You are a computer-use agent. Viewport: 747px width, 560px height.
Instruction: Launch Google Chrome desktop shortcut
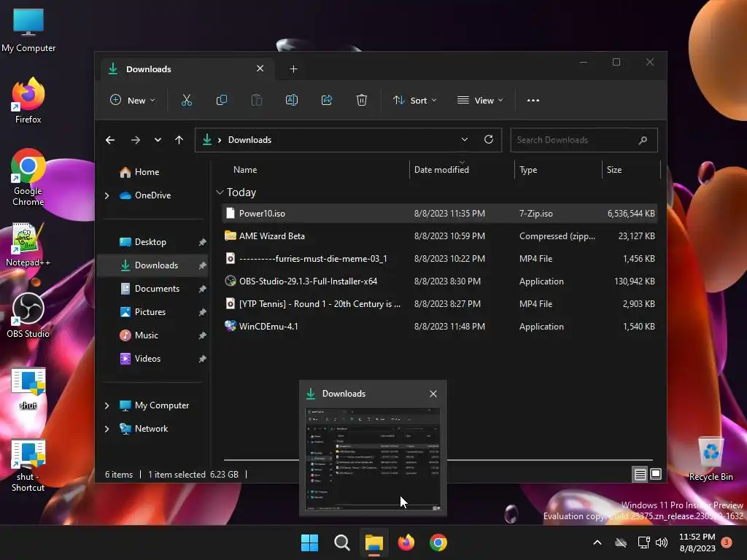pyautogui.click(x=28, y=177)
